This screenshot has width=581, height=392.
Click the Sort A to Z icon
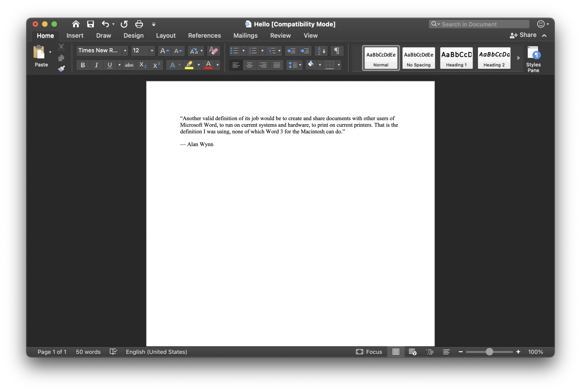pyautogui.click(x=321, y=51)
